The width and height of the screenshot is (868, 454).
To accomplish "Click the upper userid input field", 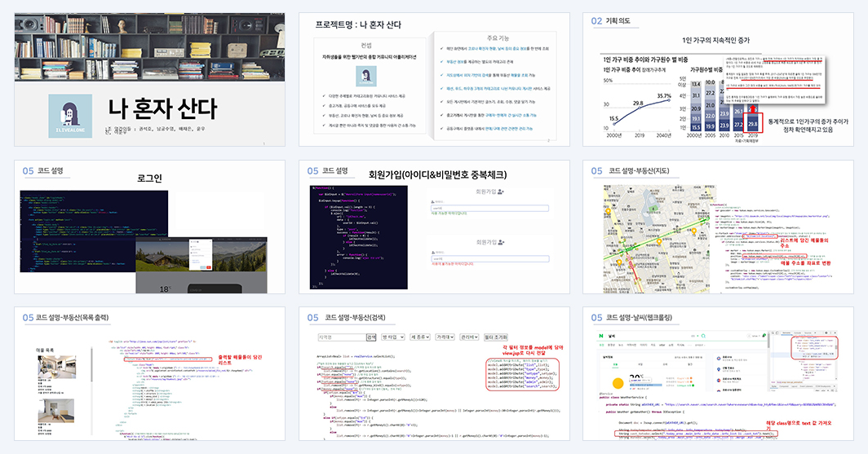I will point(490,209).
